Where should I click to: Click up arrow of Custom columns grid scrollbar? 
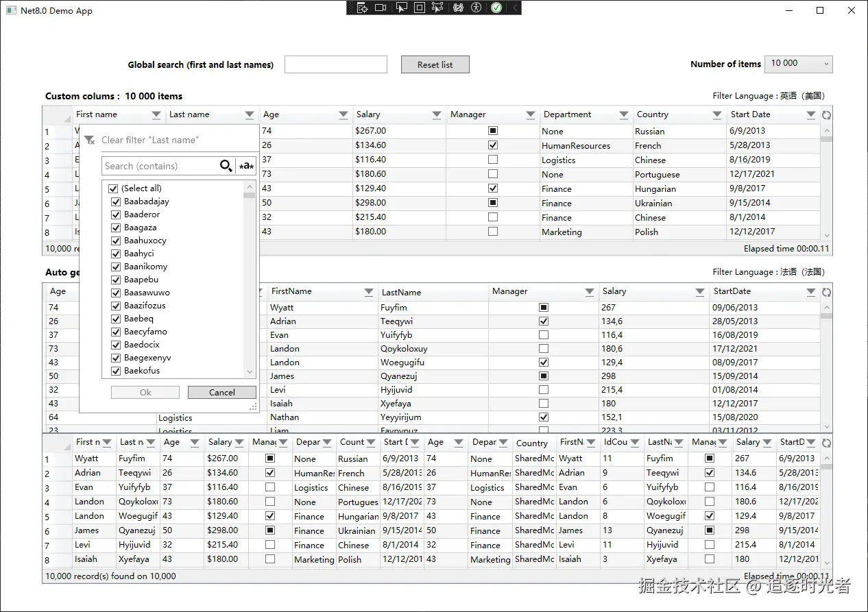827,130
